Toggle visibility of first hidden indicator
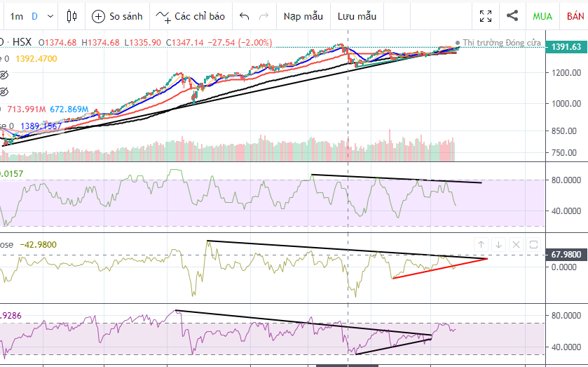 (x=4, y=74)
